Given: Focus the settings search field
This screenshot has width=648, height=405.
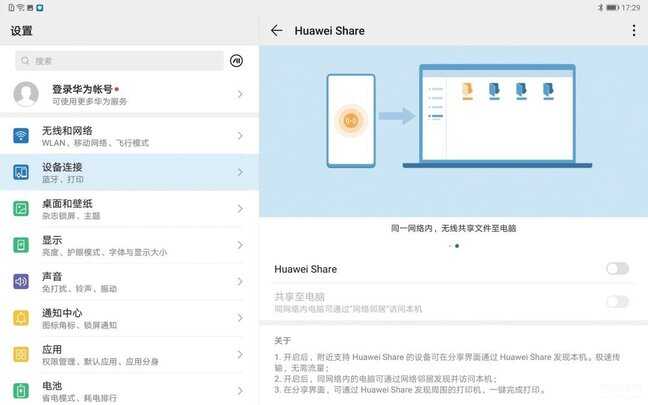Looking at the screenshot, I should click(120, 61).
